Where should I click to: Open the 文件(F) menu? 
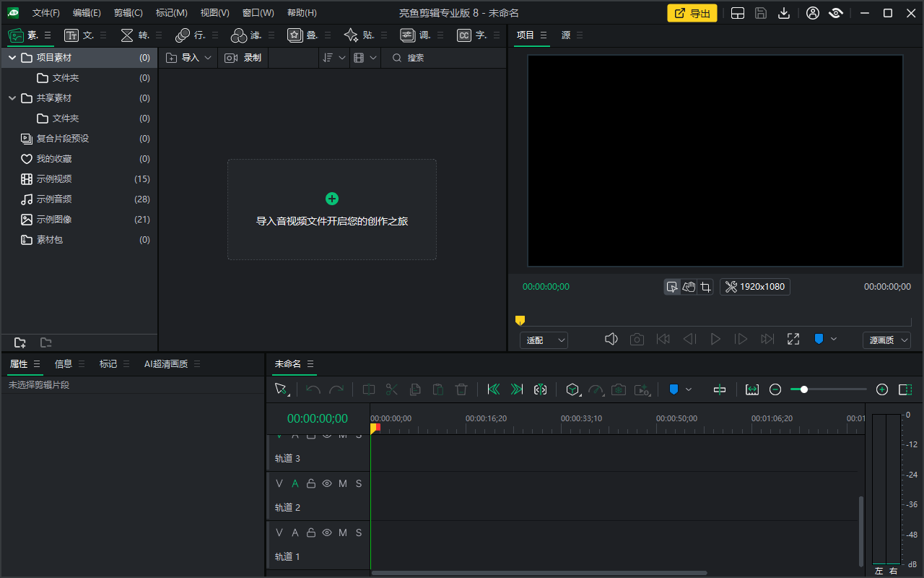point(46,13)
